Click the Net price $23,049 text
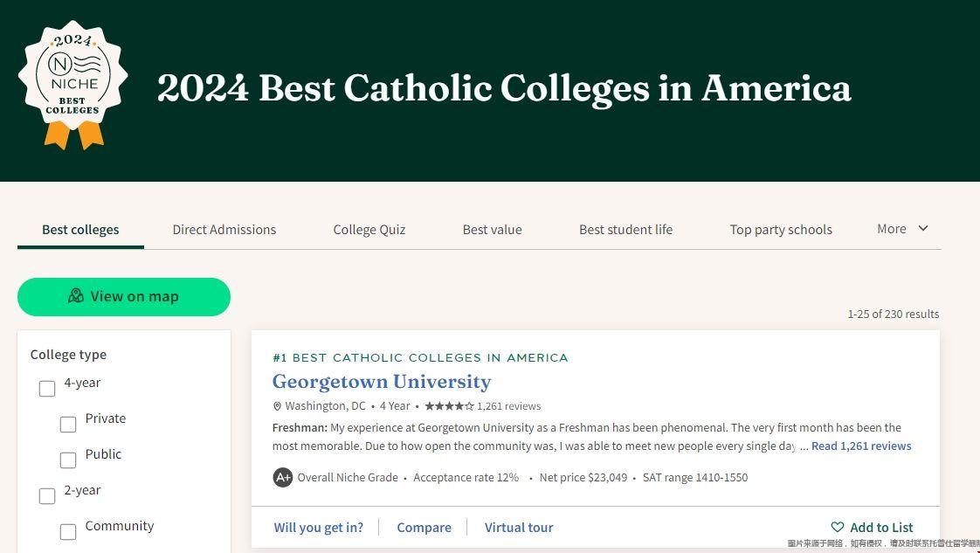Image resolution: width=980 pixels, height=553 pixels. 583,477
